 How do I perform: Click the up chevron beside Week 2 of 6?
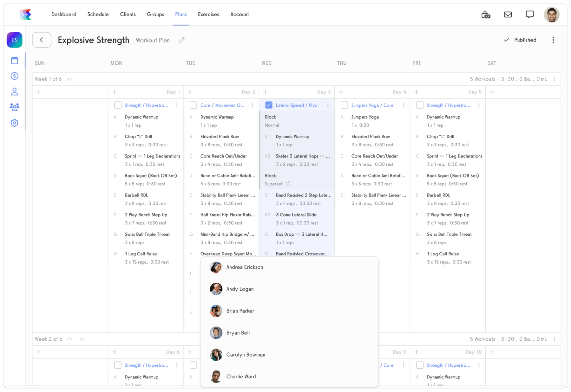pyautogui.click(x=70, y=339)
